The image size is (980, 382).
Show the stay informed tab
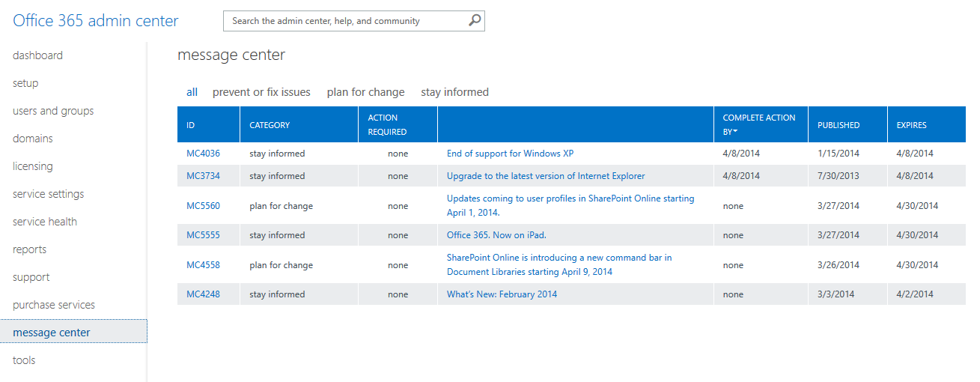(454, 92)
